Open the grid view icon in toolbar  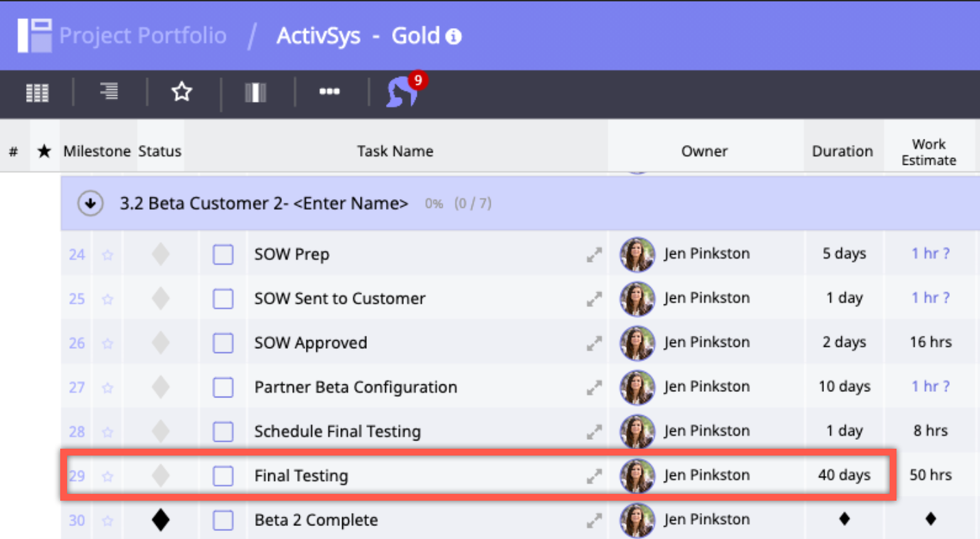[38, 92]
